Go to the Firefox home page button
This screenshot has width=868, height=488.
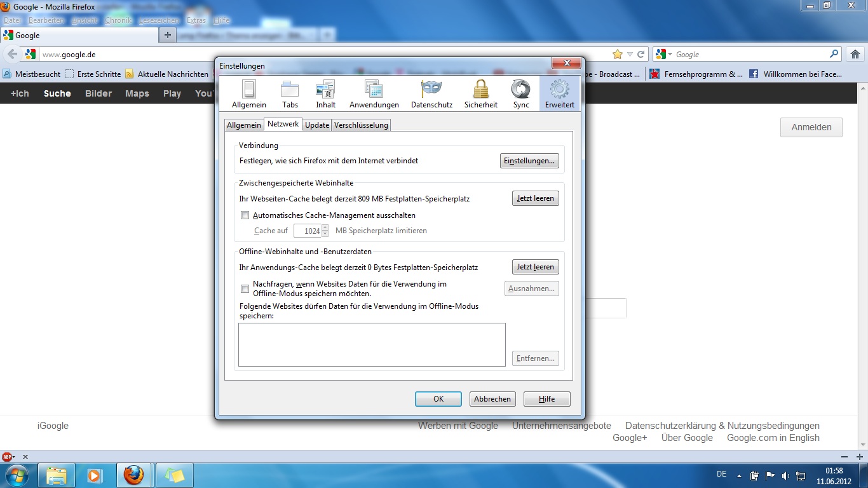[855, 54]
